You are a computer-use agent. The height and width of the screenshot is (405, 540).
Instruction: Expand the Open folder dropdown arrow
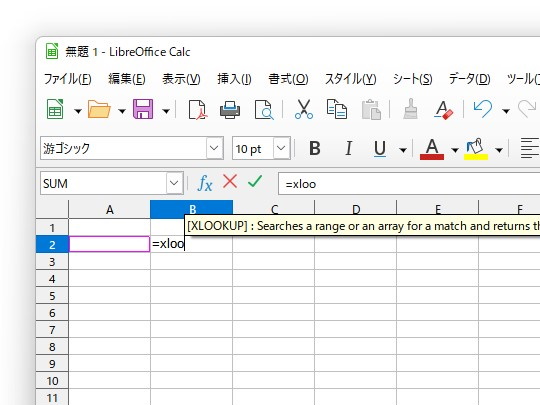122,111
